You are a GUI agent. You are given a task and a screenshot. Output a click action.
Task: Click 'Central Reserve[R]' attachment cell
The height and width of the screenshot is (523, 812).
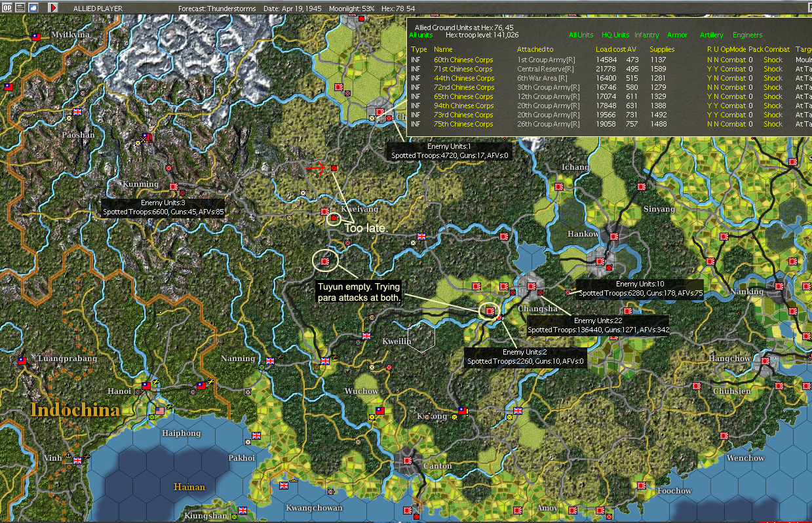(x=545, y=69)
